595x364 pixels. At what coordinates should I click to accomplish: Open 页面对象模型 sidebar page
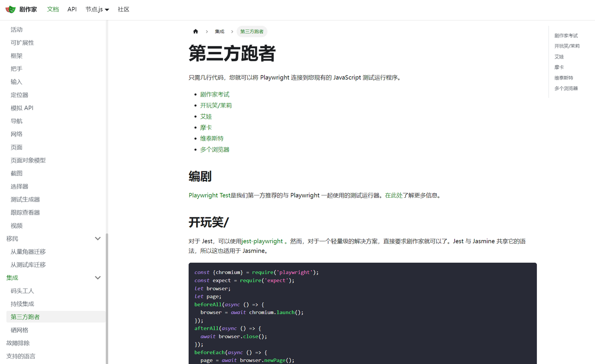coord(28,160)
